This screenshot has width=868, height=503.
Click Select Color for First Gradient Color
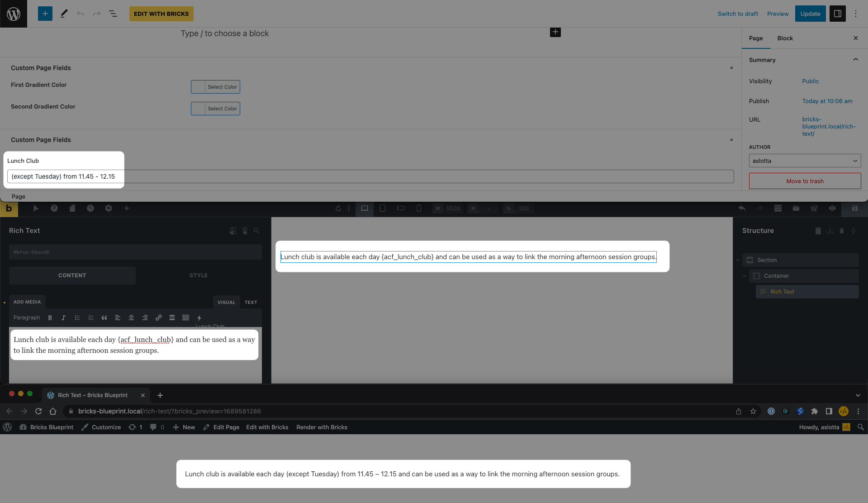tap(222, 87)
